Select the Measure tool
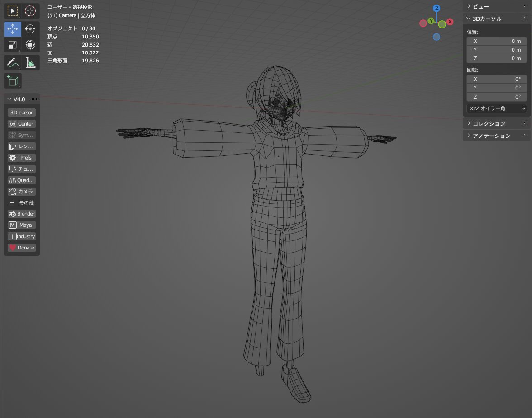 pyautogui.click(x=30, y=62)
